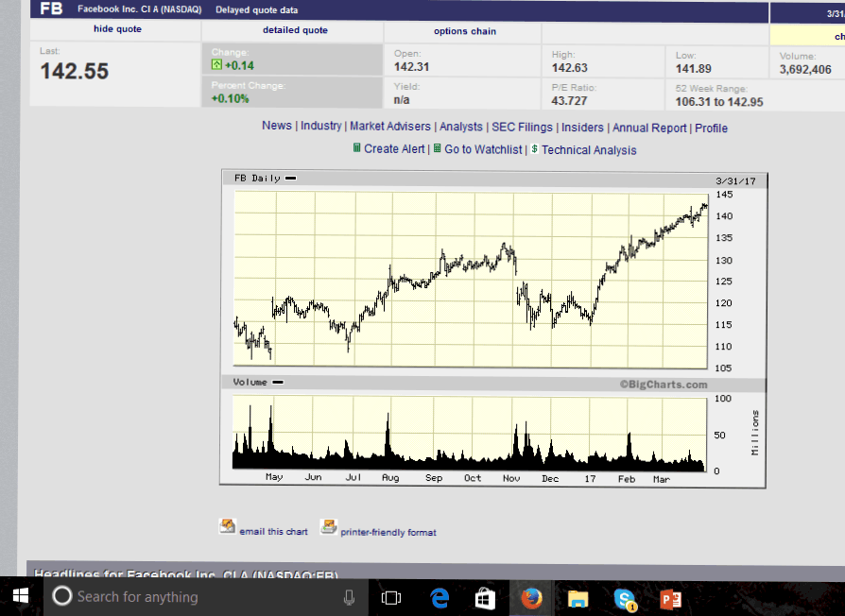Click the Create Alert link text
The width and height of the screenshot is (845, 616).
tap(394, 148)
